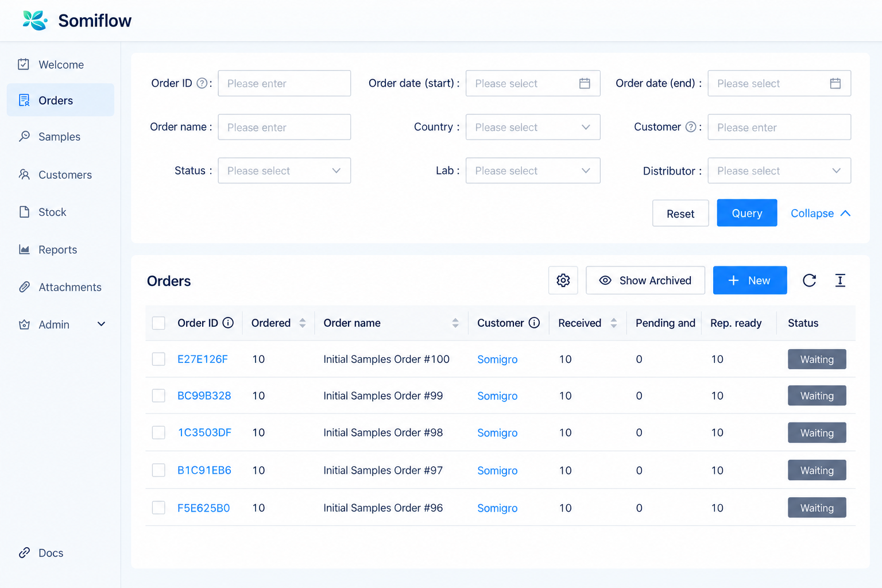Viewport: 882px width, 588px height.
Task: Click Order ID filter help icon
Action: [202, 83]
